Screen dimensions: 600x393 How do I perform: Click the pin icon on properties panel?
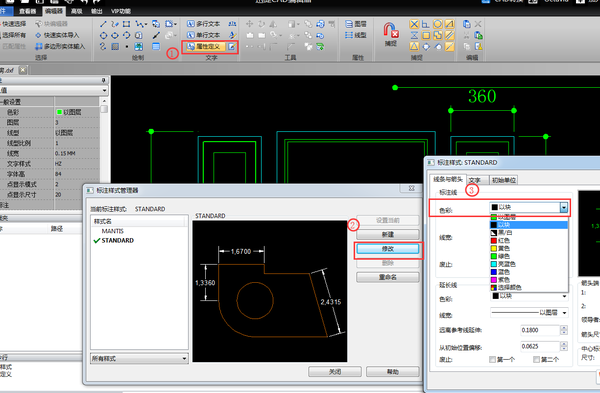coord(104,80)
